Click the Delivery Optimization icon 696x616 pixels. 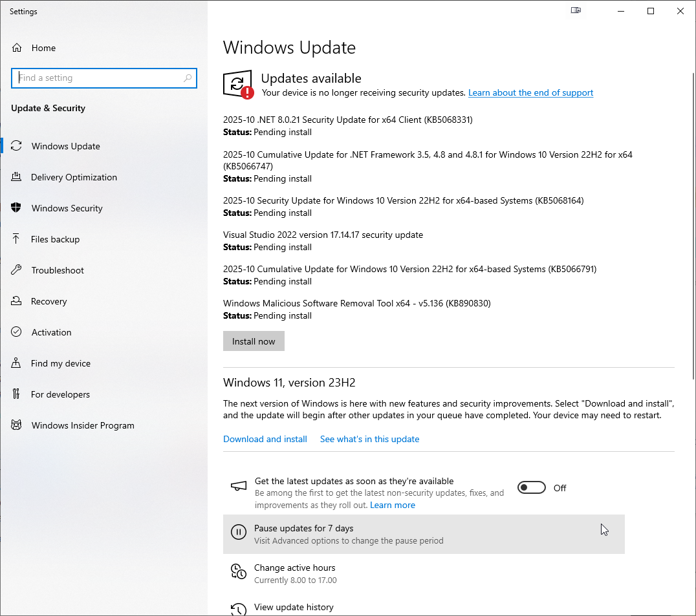(17, 177)
